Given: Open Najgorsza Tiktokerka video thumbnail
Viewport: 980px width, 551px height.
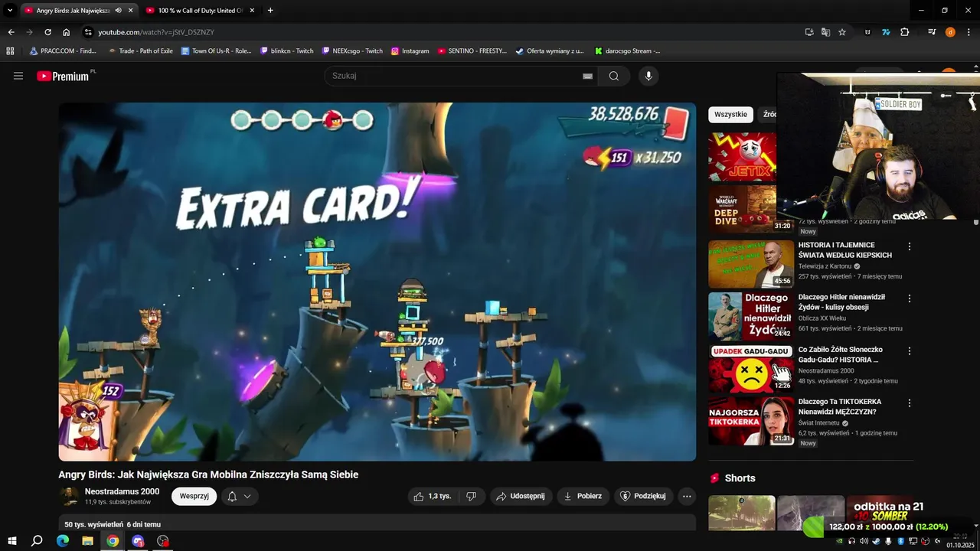Looking at the screenshot, I should click(751, 421).
